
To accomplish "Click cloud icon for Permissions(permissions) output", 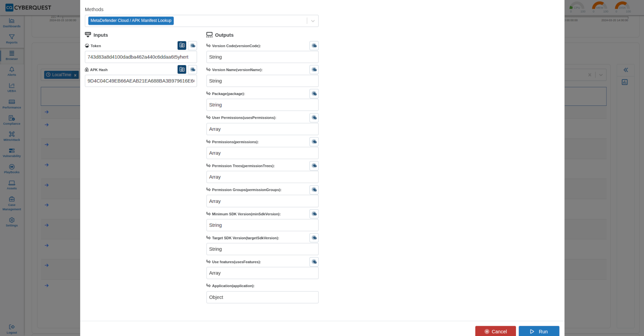I will 314,141.
